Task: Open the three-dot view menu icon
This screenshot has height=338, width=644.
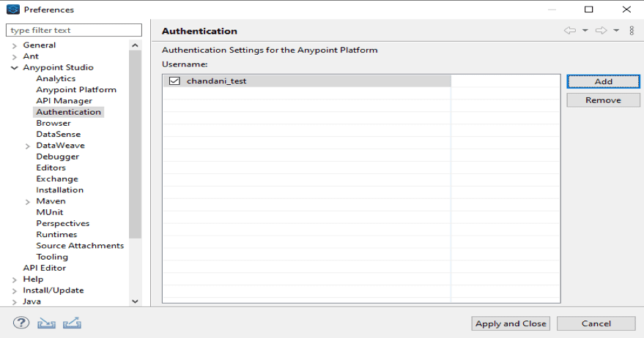Action: click(632, 30)
